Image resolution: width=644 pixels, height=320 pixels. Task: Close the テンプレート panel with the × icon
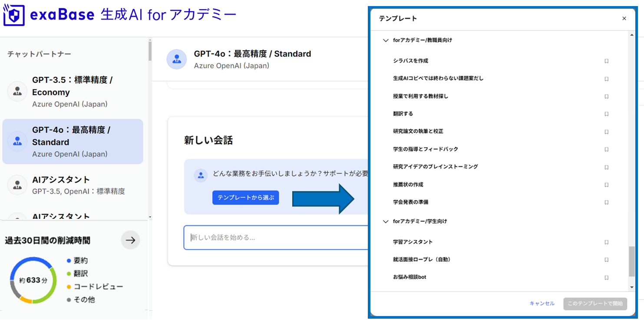click(624, 18)
